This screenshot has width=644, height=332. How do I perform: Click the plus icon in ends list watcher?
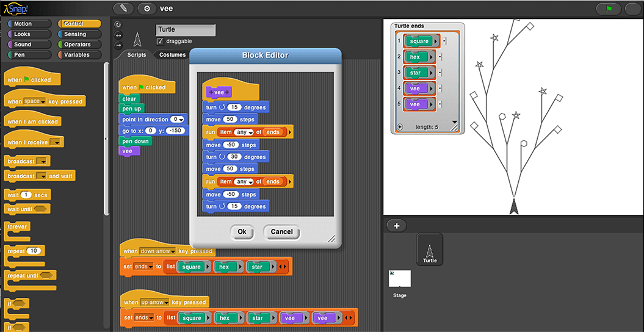pos(400,127)
